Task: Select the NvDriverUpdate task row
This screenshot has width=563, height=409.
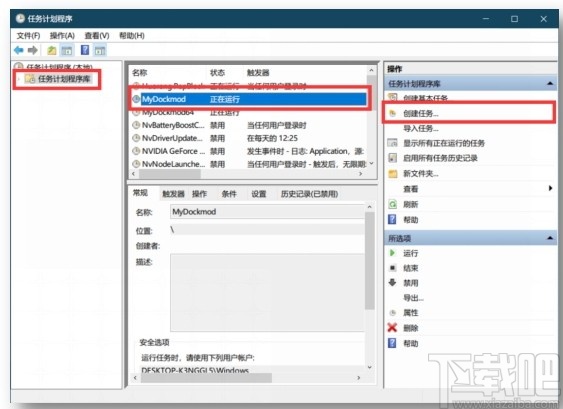Action: 249,138
